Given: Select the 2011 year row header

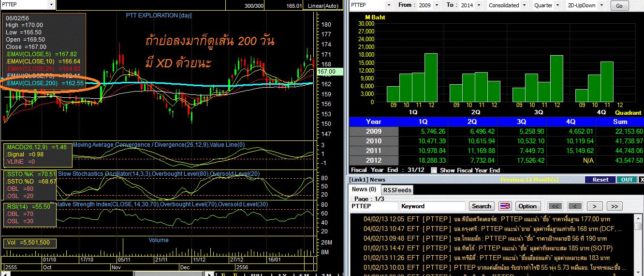Looking at the screenshot, I should pyautogui.click(x=374, y=151).
